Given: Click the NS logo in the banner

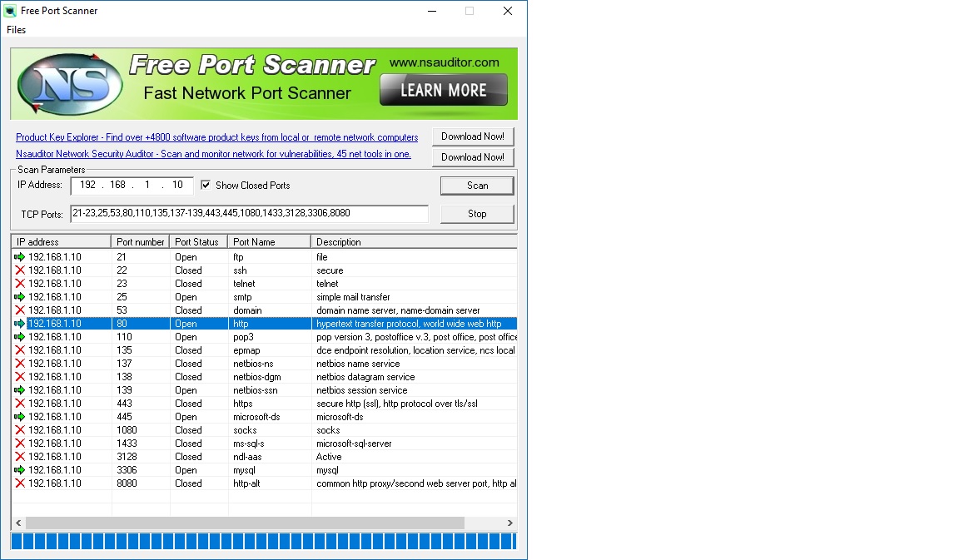Looking at the screenshot, I should point(64,85).
